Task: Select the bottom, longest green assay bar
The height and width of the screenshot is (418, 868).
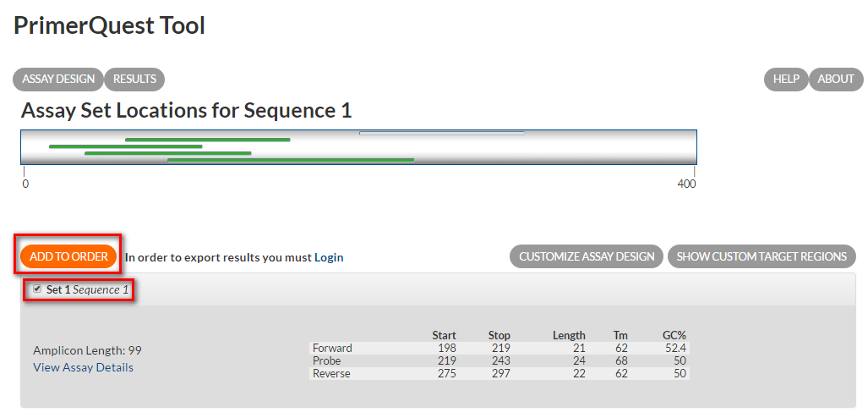Action: point(291,159)
